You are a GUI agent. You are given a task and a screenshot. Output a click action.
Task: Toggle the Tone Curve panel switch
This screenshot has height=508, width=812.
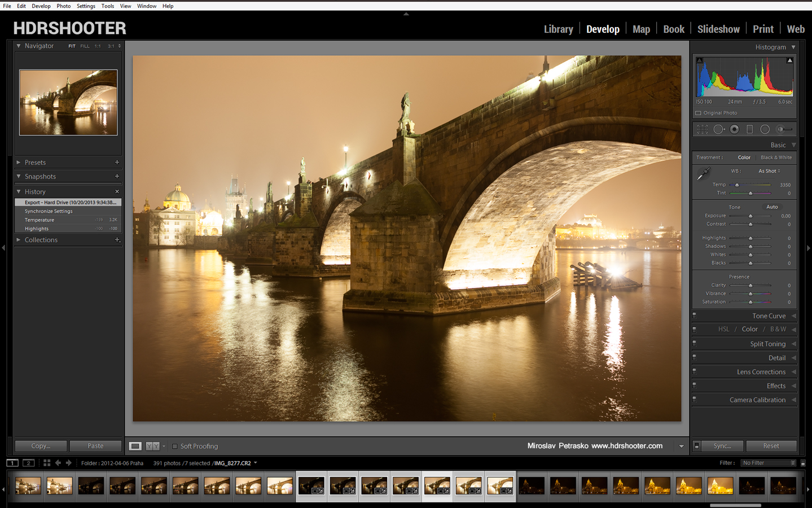pos(695,316)
